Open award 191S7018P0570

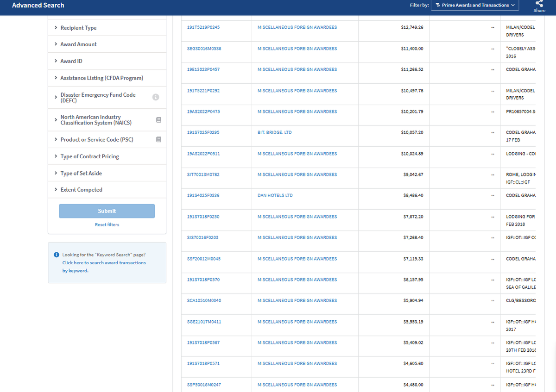pyautogui.click(x=203, y=280)
